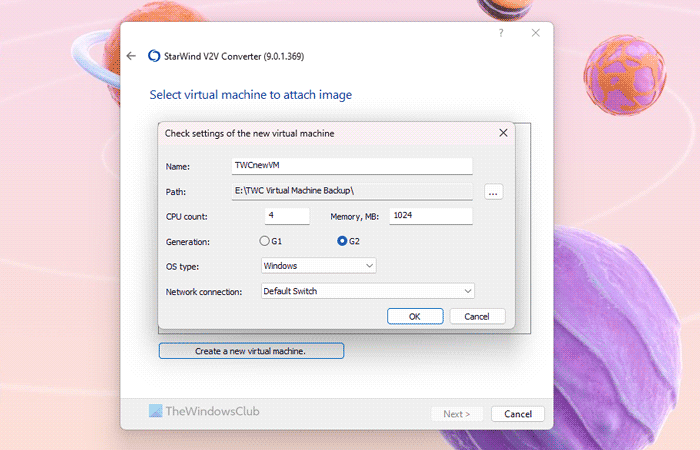700x450 pixels.
Task: Click the 'Generation:' label
Action: pyautogui.click(x=188, y=242)
